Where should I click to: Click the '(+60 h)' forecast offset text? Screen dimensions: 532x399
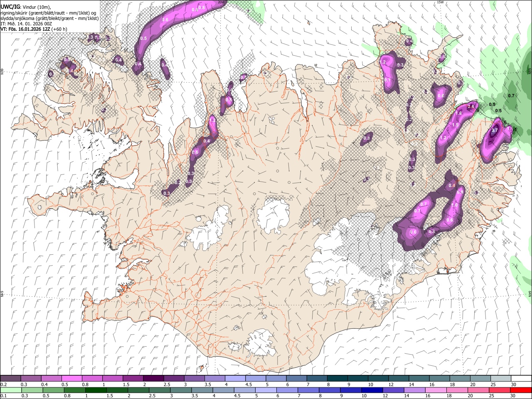point(59,29)
